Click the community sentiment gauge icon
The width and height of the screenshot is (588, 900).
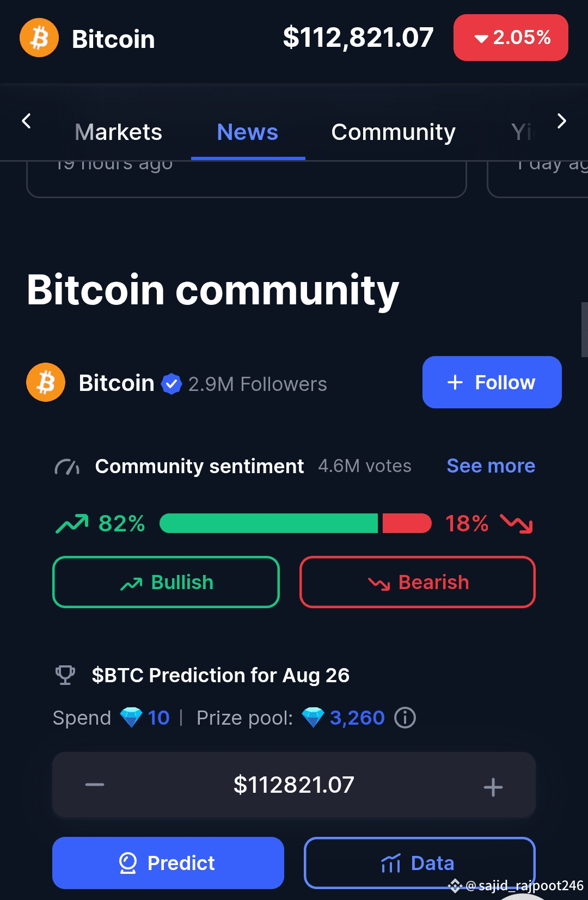pyautogui.click(x=67, y=467)
